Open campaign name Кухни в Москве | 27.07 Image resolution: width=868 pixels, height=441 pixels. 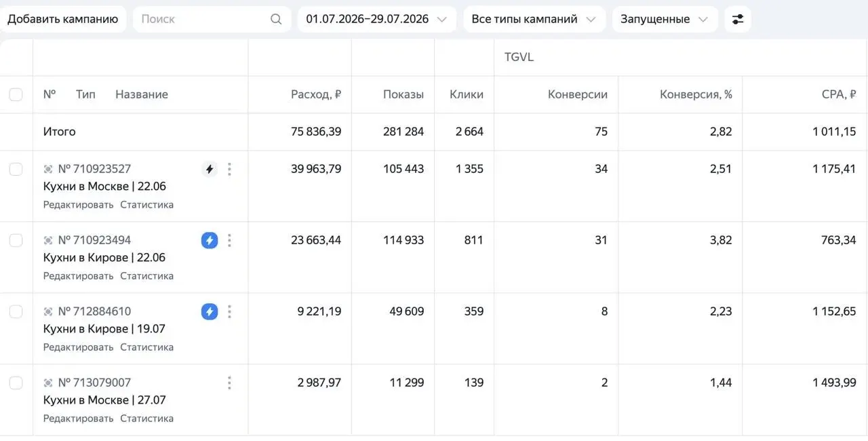(104, 400)
